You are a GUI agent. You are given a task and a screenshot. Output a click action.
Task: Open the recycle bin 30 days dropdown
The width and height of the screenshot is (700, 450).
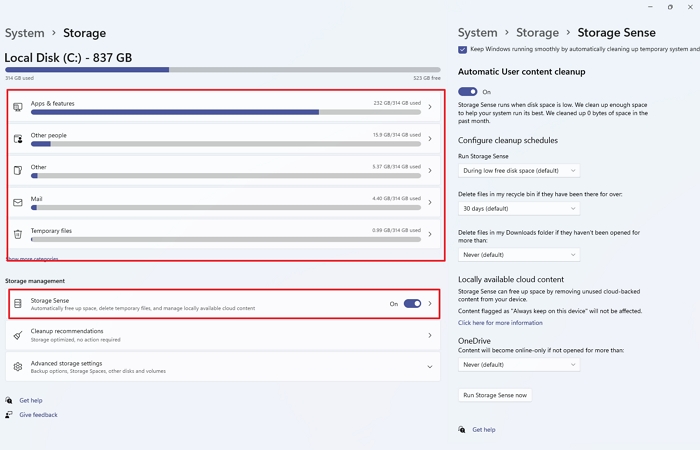pyautogui.click(x=519, y=208)
